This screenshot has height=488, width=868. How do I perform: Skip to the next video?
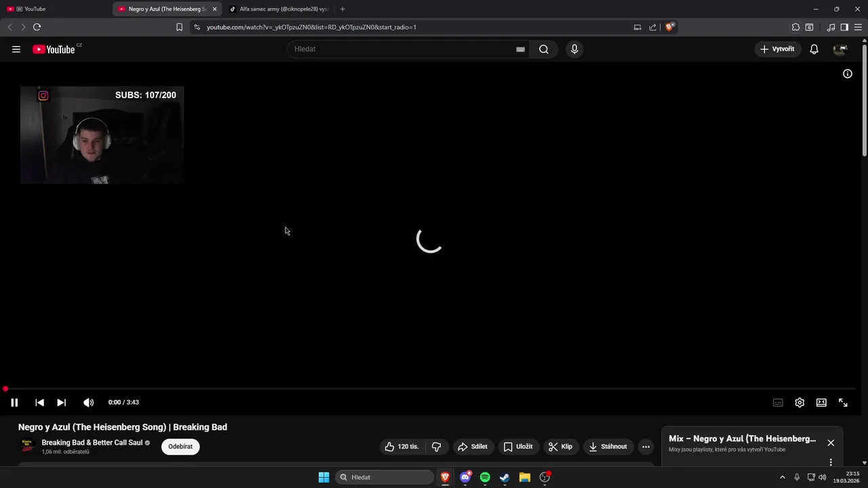tap(61, 403)
